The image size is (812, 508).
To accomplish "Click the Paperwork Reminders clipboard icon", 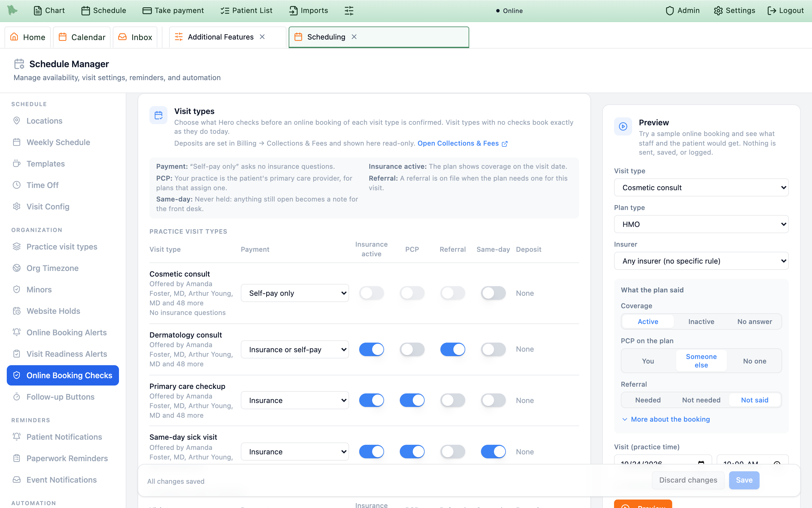I will 16,458.
